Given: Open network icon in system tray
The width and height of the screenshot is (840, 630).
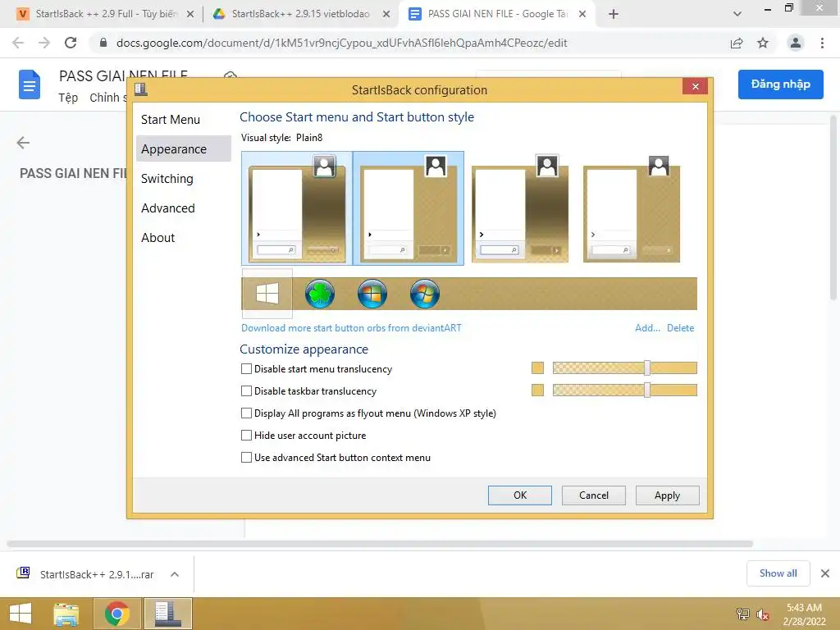Looking at the screenshot, I should [743, 614].
